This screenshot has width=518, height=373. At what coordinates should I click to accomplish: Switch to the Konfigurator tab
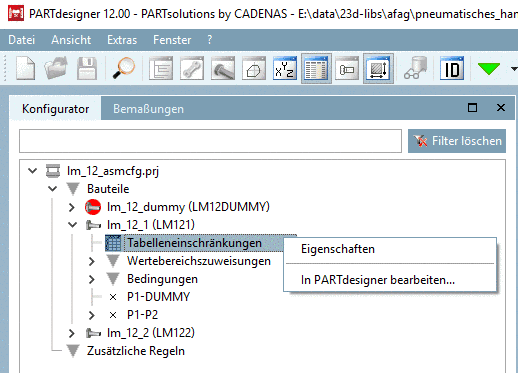(x=55, y=109)
